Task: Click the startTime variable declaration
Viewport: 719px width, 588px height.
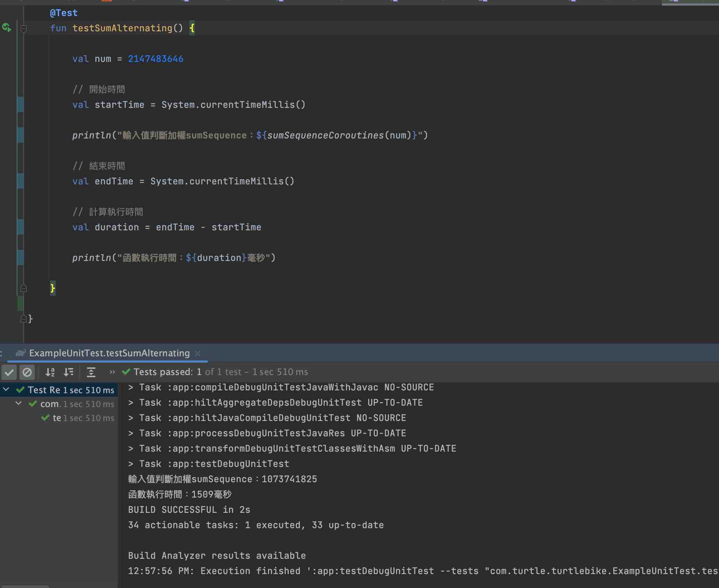Action: [x=119, y=105]
